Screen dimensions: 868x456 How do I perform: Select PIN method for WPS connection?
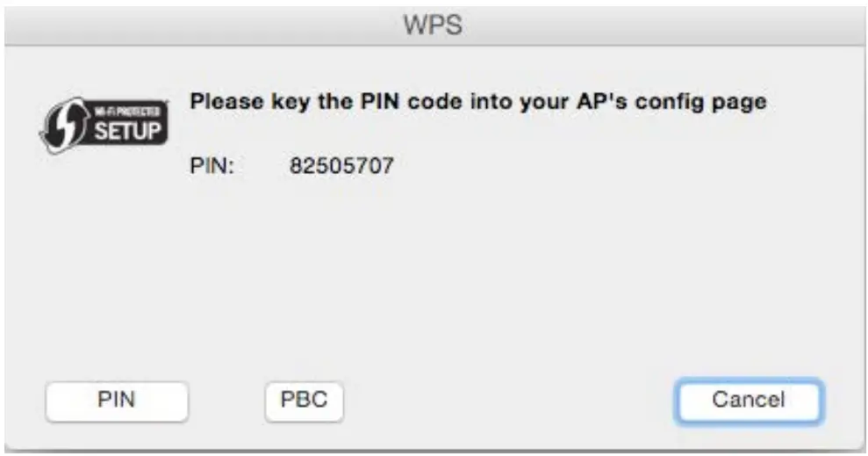tap(117, 401)
